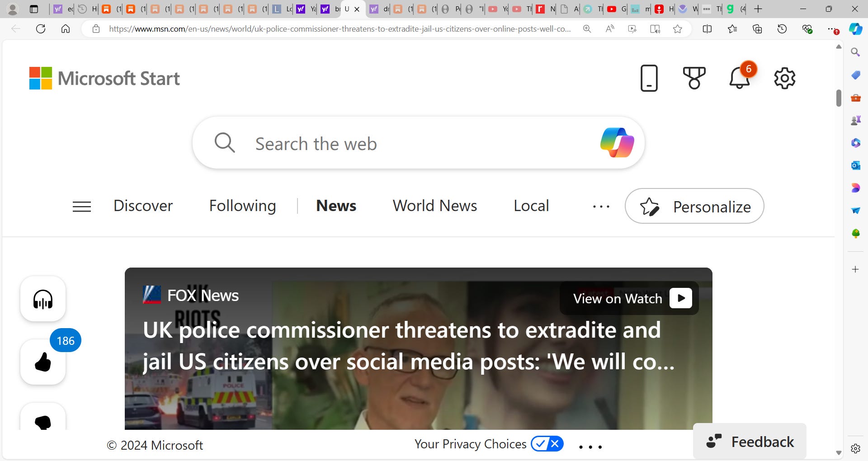Viewport: 868px width, 461px height.
Task: Go to Following tab
Action: point(242,206)
